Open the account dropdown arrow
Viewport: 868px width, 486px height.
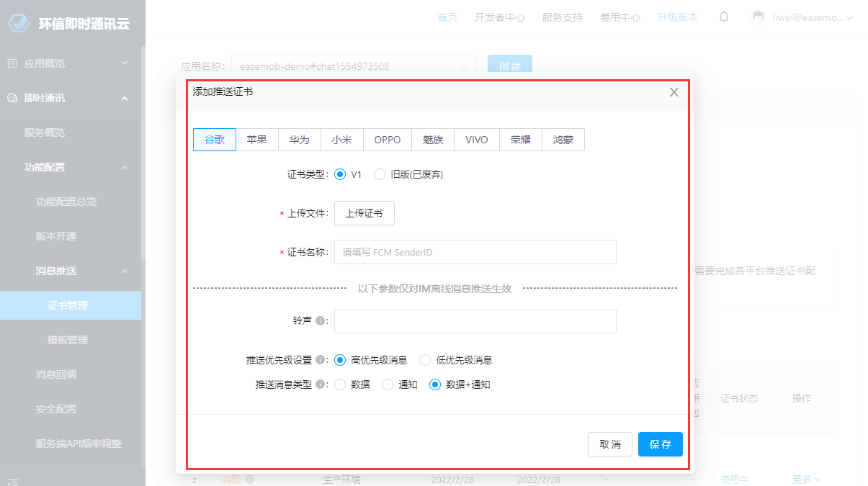[x=850, y=18]
